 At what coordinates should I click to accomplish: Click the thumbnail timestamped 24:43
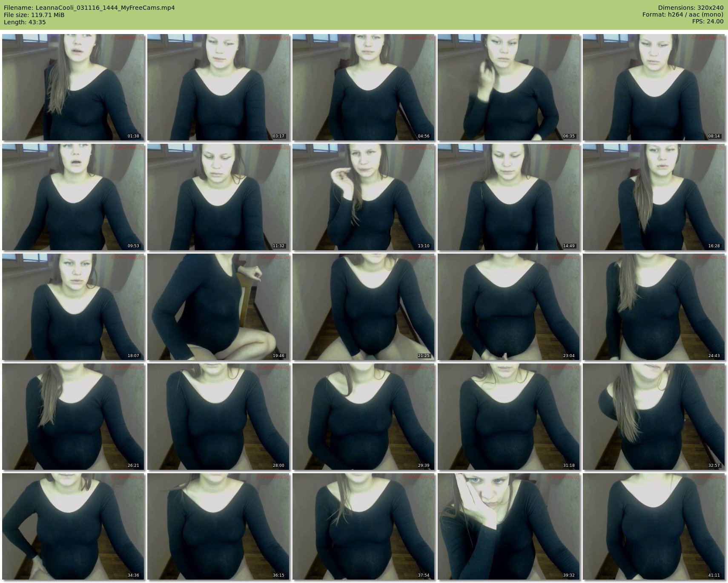pyautogui.click(x=654, y=307)
